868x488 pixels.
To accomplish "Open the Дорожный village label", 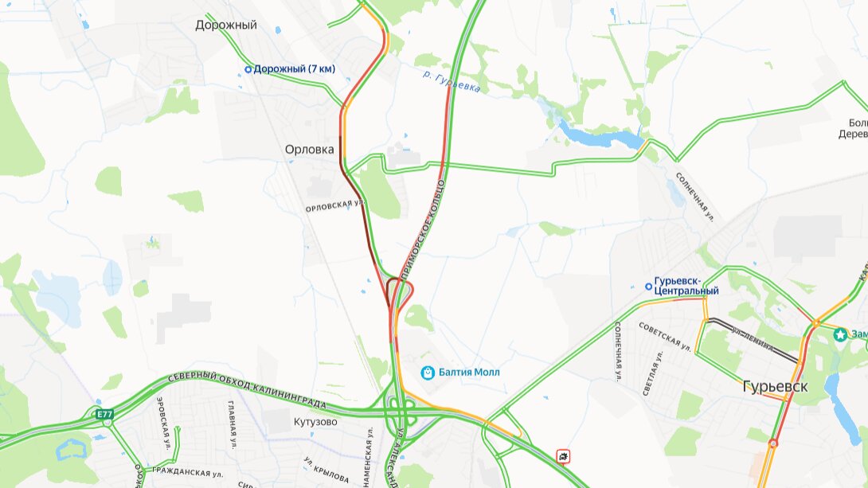I will pyautogui.click(x=226, y=25).
